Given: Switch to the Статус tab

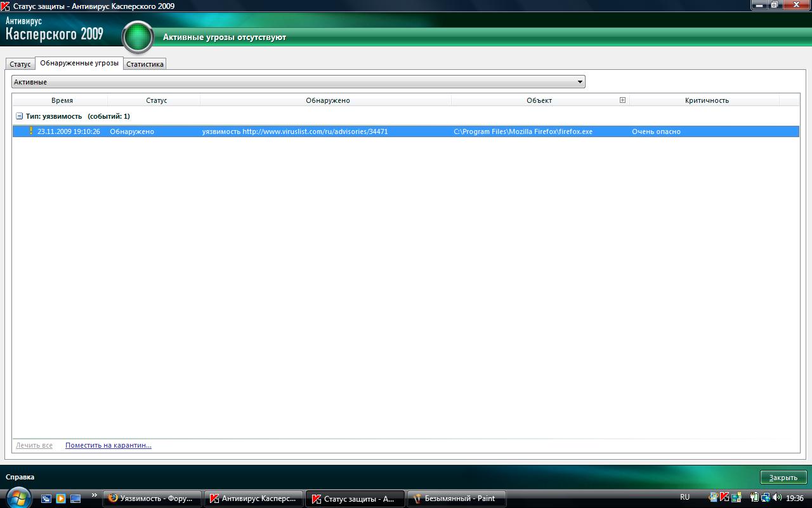Looking at the screenshot, I should pos(20,64).
